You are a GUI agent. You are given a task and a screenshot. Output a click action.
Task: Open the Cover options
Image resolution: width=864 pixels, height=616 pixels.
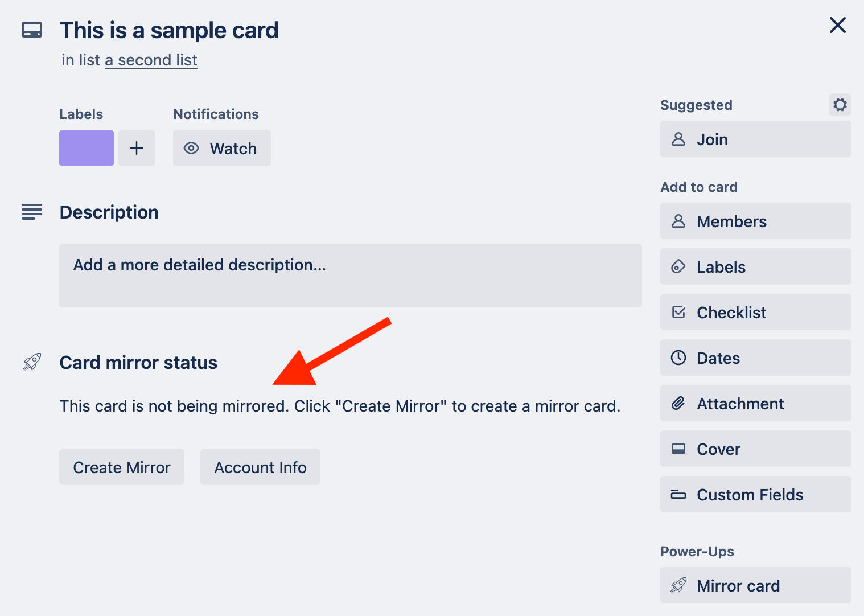[756, 449]
